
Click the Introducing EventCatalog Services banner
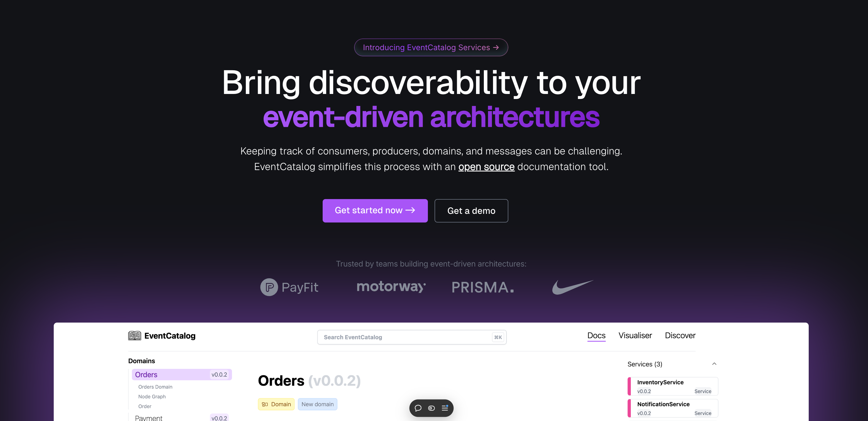tap(431, 47)
